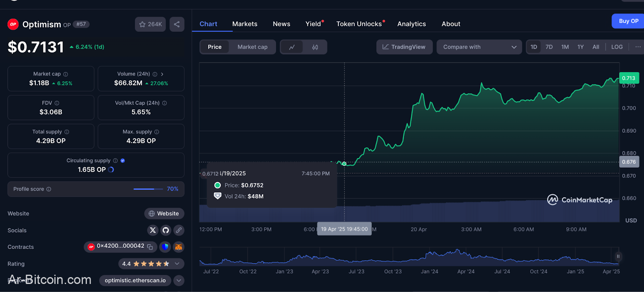
Task: Open Total supply info icon
Action: pos(67,132)
